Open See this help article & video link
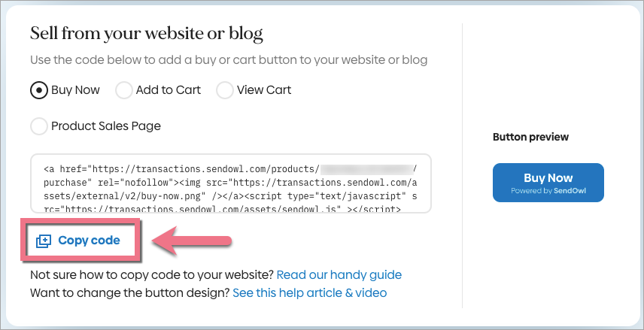This screenshot has width=644, height=330. click(x=309, y=292)
